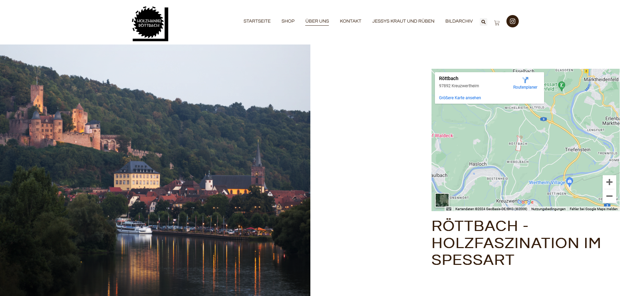Select the Wertheim Village shopping marker

tap(569, 181)
